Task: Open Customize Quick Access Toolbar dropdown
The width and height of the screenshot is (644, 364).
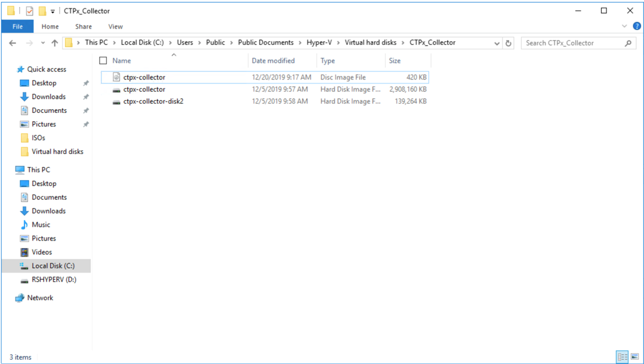Action: [53, 11]
